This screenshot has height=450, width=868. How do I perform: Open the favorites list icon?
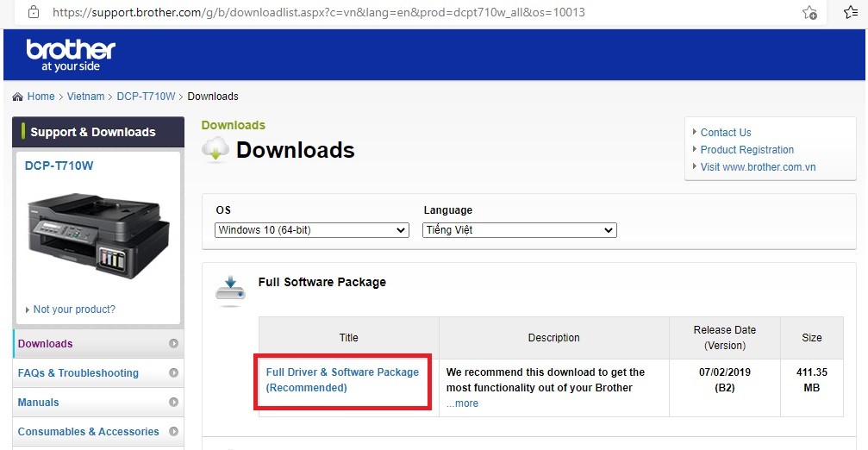(850, 11)
